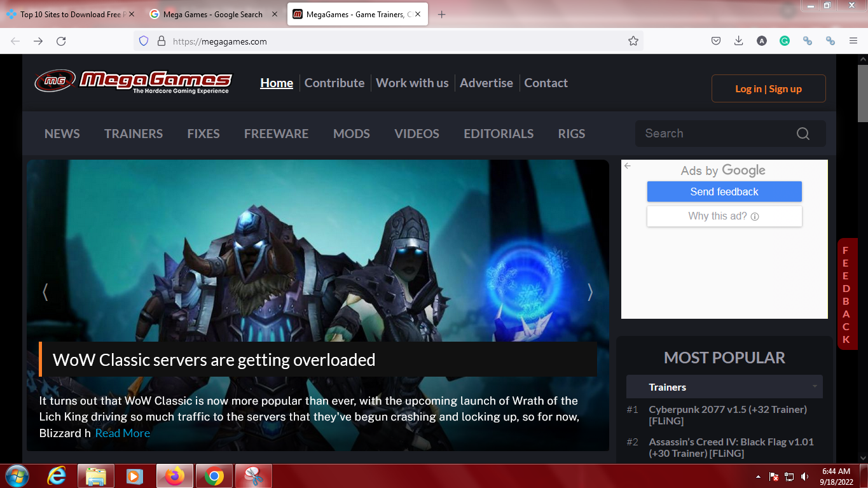The image size is (868, 488).
Task: Click the volume speaker tray icon
Action: click(x=805, y=477)
